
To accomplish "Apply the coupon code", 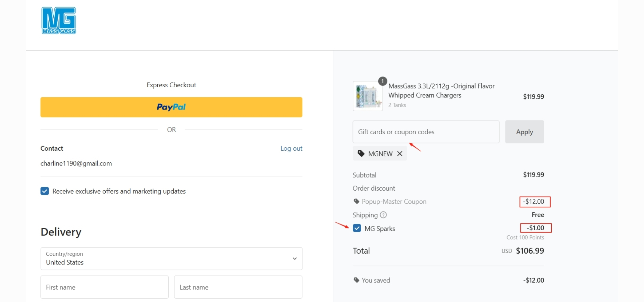I will click(x=525, y=132).
